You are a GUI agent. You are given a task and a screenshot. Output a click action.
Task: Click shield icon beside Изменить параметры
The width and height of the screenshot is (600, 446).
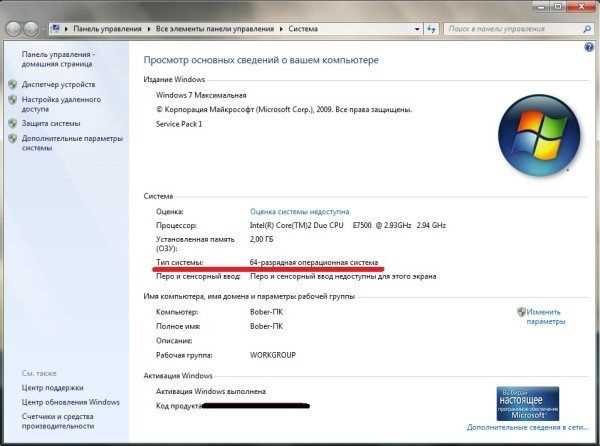coord(521,312)
